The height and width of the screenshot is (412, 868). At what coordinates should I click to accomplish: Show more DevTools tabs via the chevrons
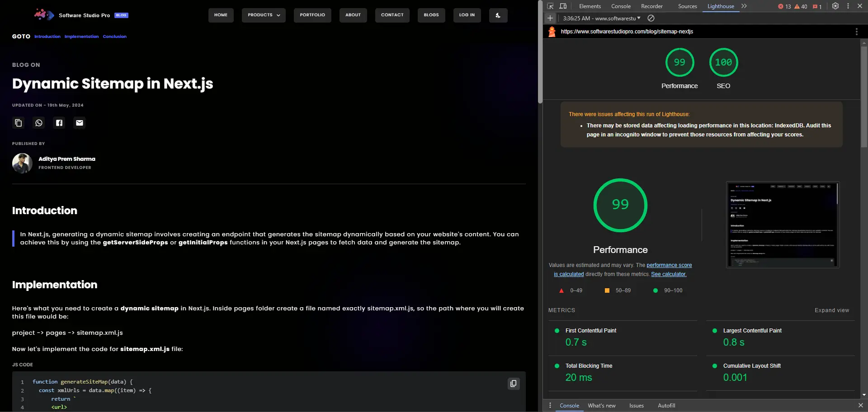pyautogui.click(x=744, y=6)
